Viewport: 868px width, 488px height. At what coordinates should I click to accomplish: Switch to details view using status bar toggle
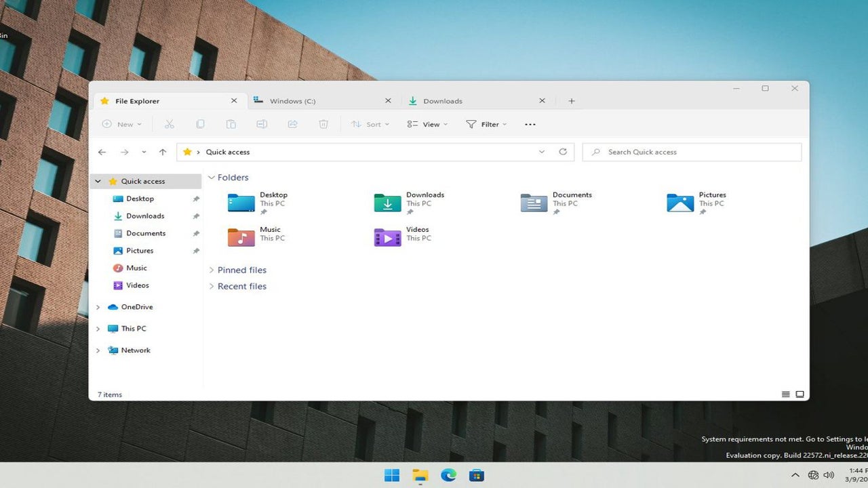pos(785,394)
